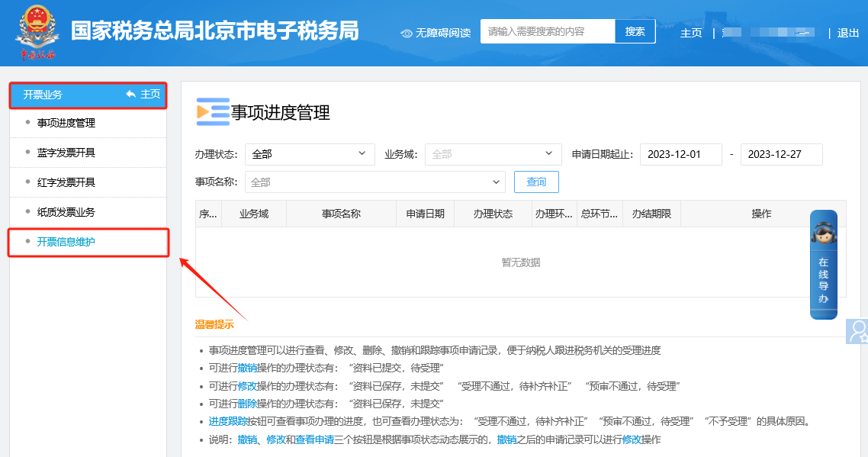Click the 查询 button

click(x=536, y=182)
